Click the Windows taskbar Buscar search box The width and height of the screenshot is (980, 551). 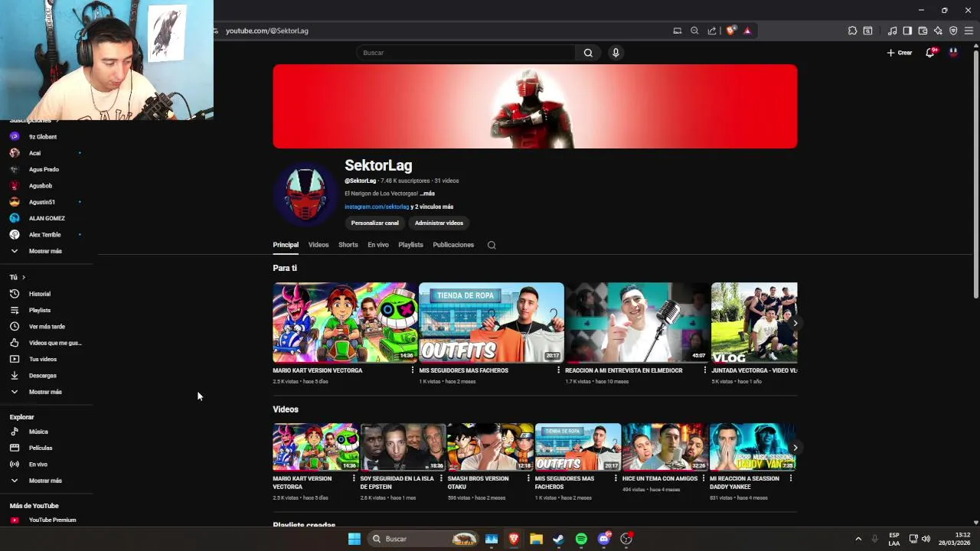click(x=423, y=539)
